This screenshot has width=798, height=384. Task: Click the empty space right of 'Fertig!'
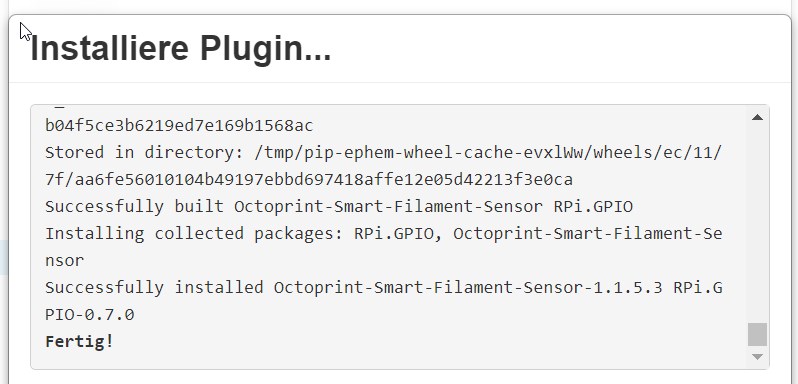[428, 341]
